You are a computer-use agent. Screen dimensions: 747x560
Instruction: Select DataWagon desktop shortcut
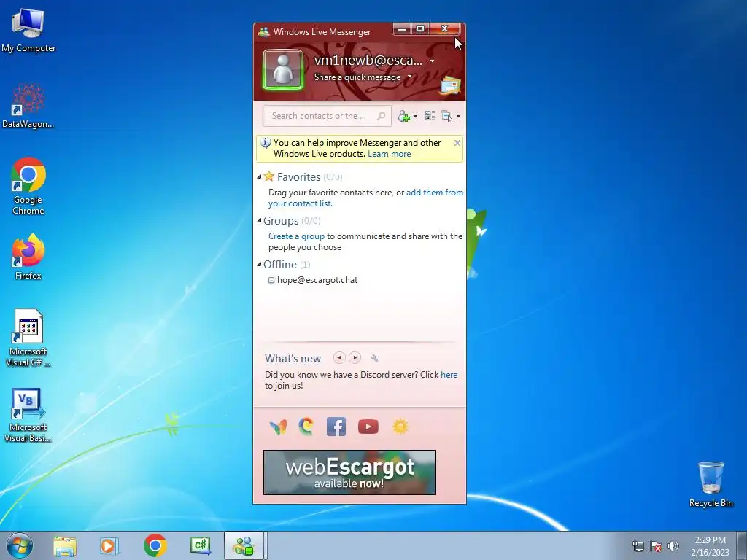28,106
